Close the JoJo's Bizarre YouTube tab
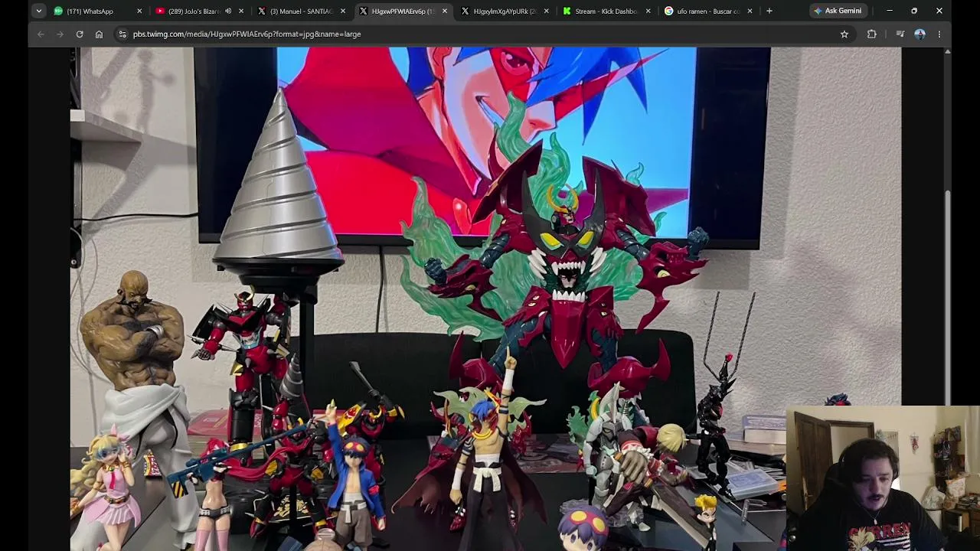 pyautogui.click(x=241, y=11)
